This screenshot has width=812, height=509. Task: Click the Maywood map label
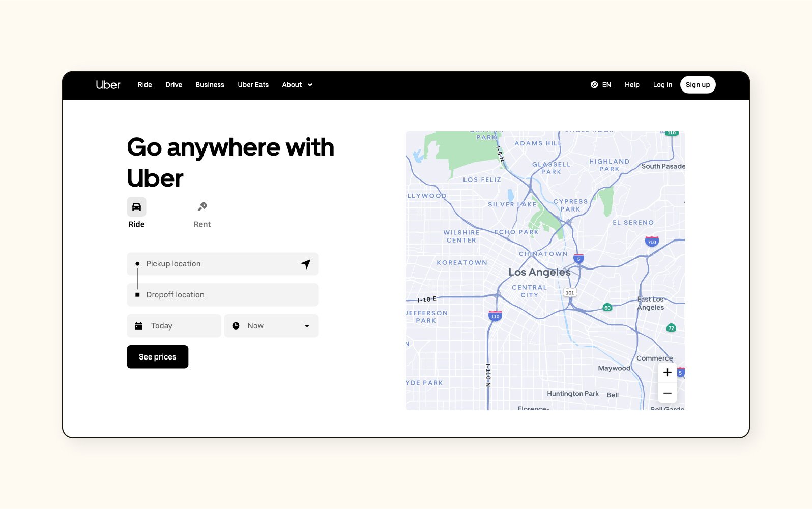pyautogui.click(x=614, y=368)
